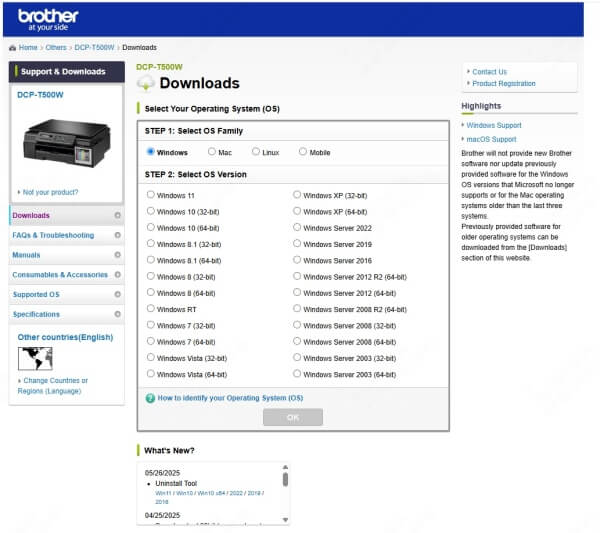This screenshot has width=600, height=533.
Task: Select the Linux OS family radio
Action: (256, 152)
